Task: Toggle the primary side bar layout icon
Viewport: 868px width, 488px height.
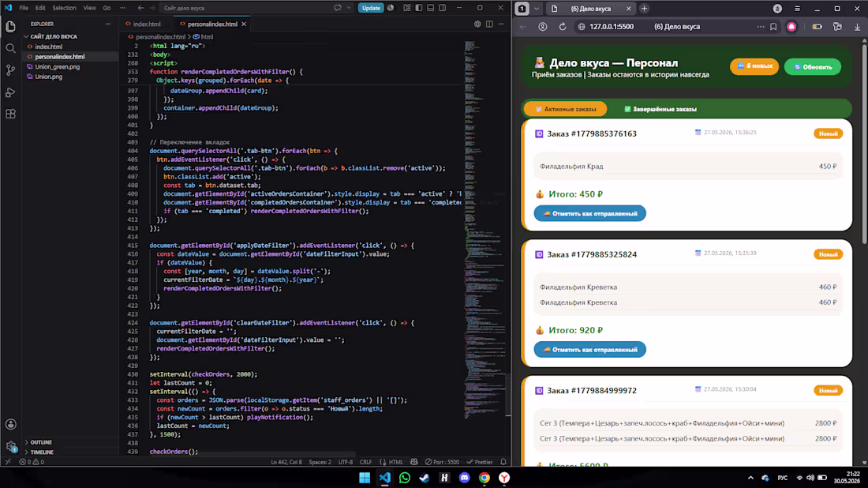Action: pos(419,8)
